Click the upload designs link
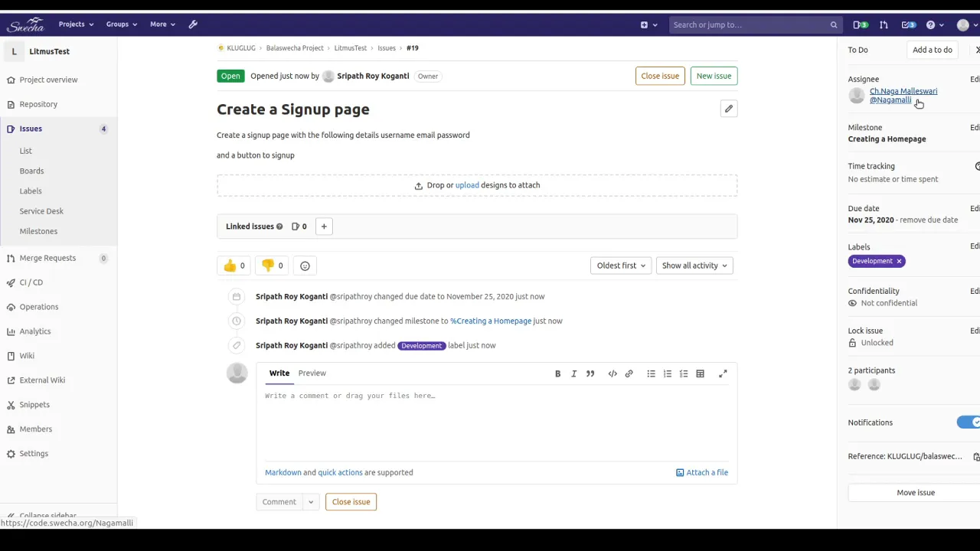 click(467, 185)
